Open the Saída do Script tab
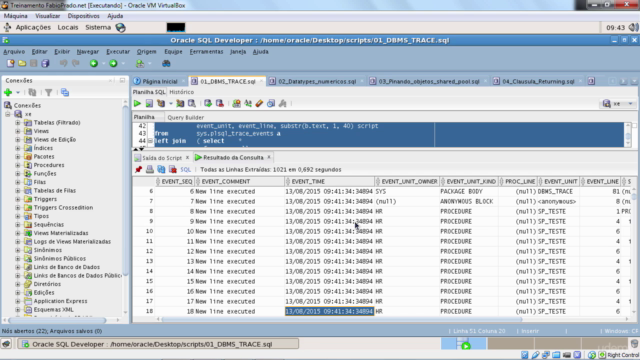Viewport: 640px width, 360px height. click(162, 158)
